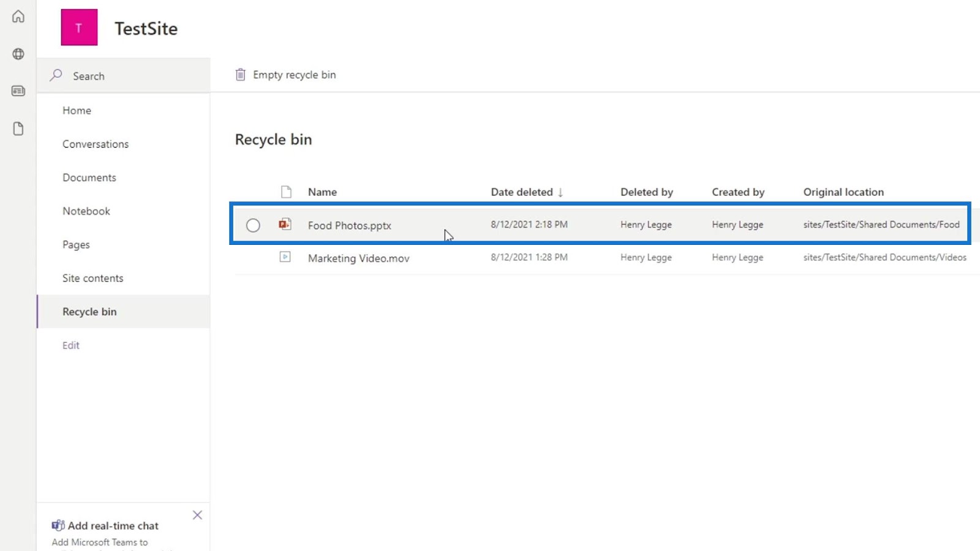Viewport: 980px width, 551px height.
Task: Click the file type column header icon
Action: click(286, 192)
